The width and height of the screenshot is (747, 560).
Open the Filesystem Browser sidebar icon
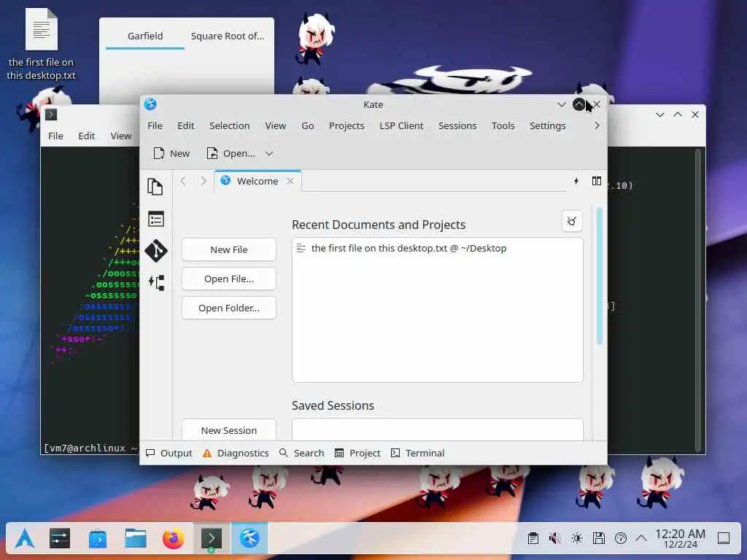[156, 219]
